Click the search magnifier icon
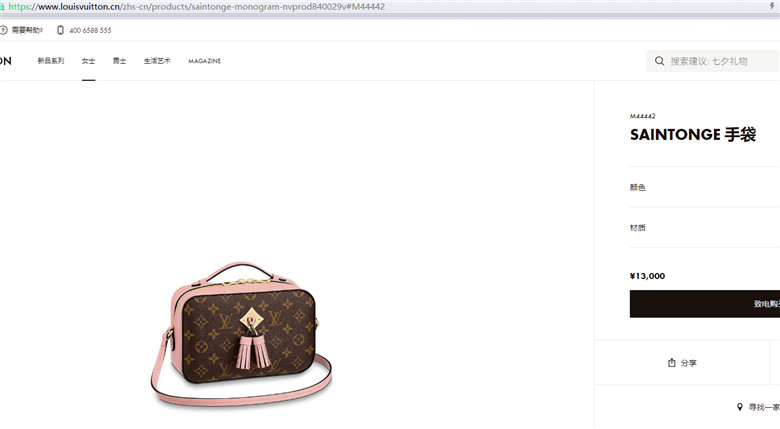 click(659, 61)
